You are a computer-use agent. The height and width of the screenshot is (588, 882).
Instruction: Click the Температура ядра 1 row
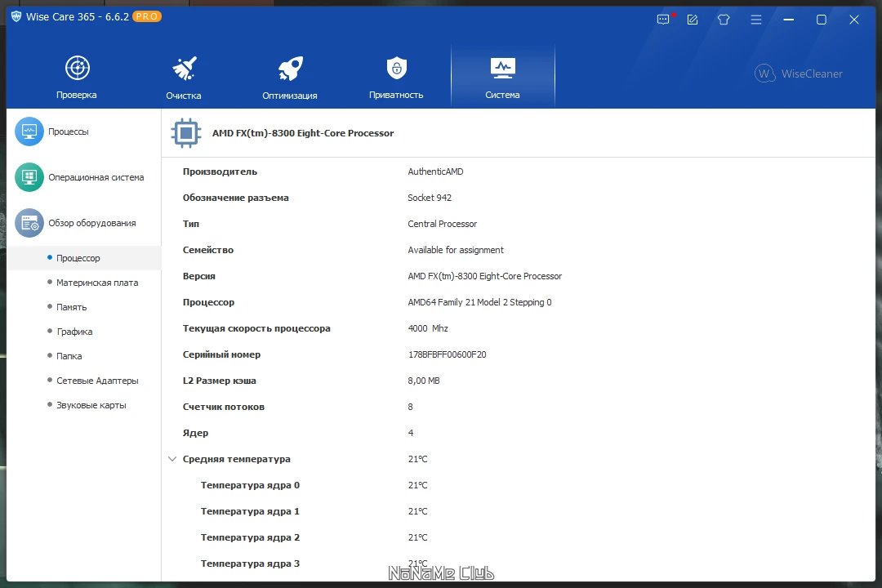pyautogui.click(x=518, y=511)
